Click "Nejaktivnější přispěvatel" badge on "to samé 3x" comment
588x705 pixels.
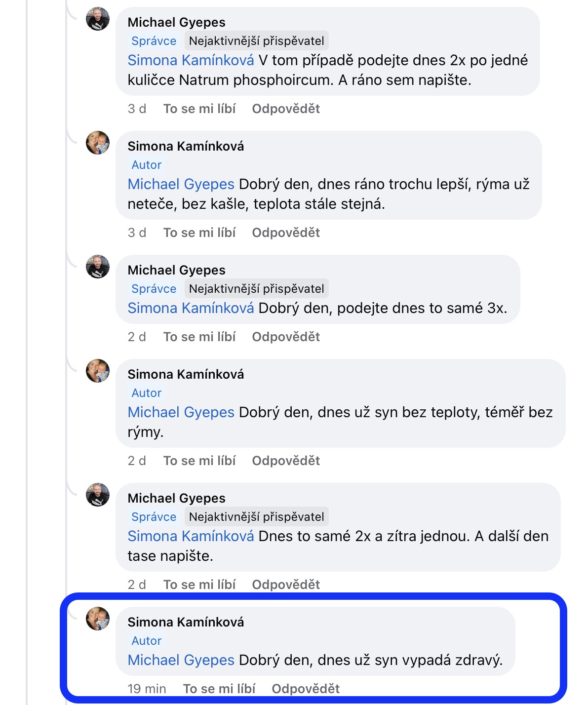pyautogui.click(x=256, y=289)
